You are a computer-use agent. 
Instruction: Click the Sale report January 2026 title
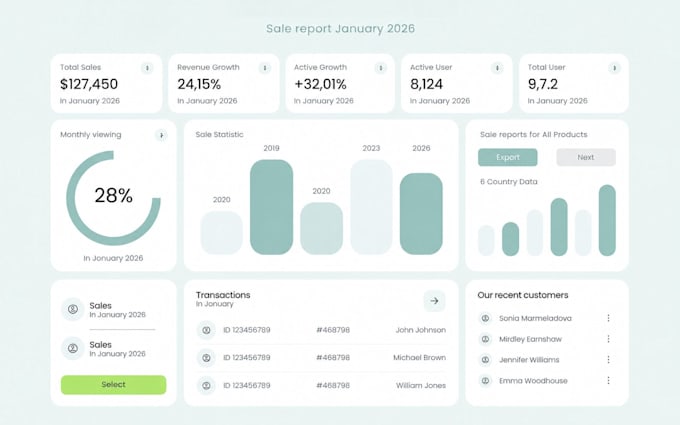click(340, 29)
